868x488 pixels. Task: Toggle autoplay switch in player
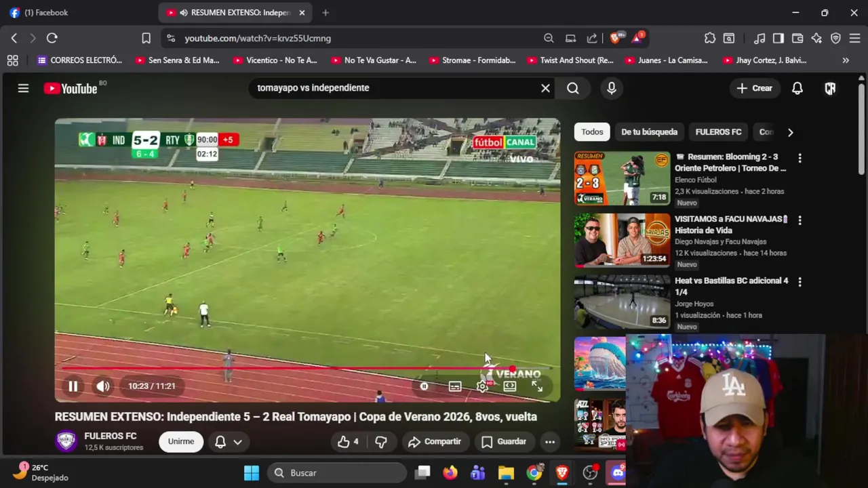pyautogui.click(x=424, y=386)
